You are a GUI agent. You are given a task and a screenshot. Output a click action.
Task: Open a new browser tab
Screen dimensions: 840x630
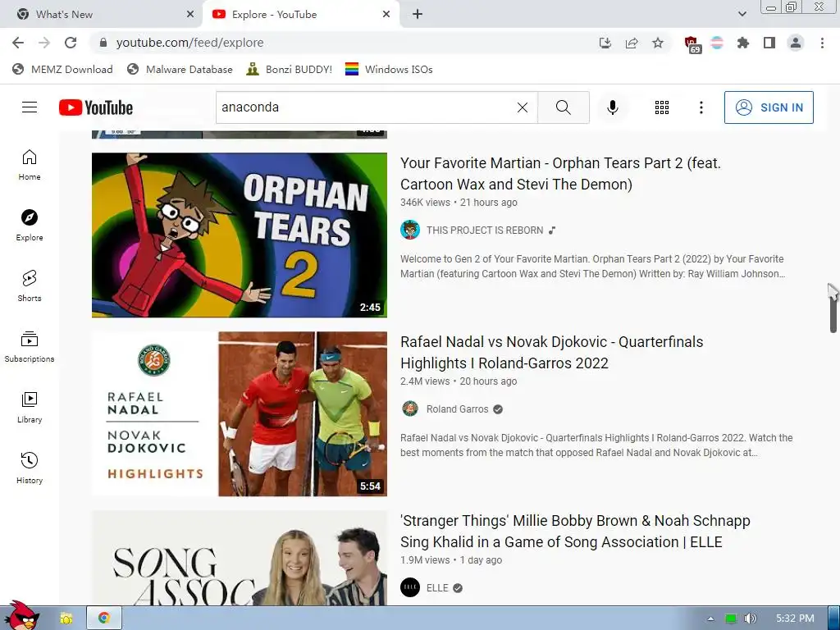tap(418, 15)
